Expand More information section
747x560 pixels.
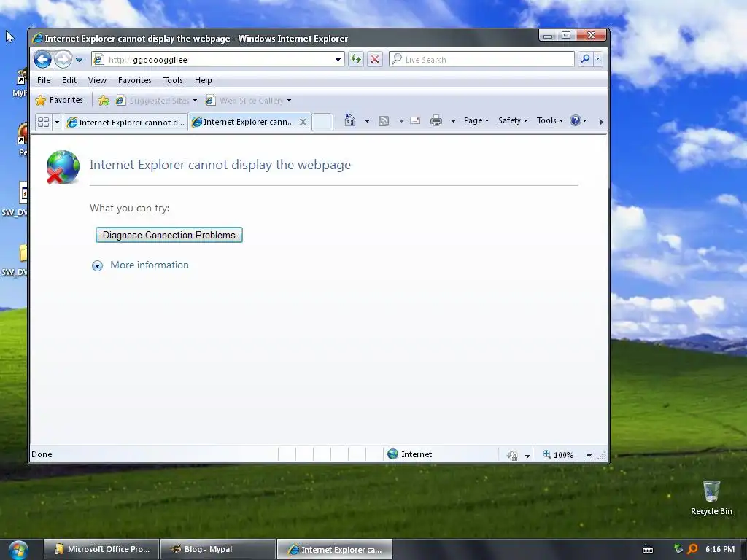97,265
